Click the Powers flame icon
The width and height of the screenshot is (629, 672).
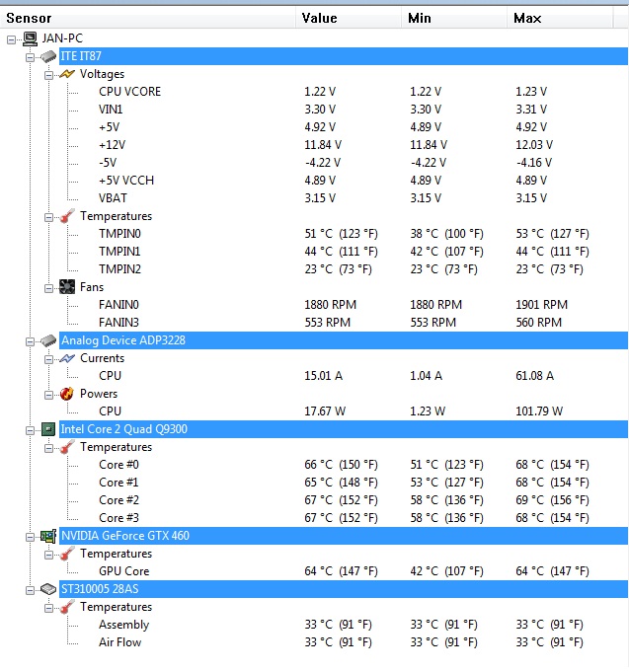point(67,394)
